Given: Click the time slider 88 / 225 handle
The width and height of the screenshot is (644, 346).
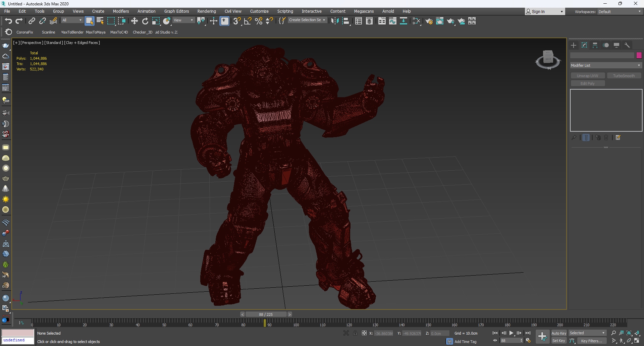Looking at the screenshot, I should point(266,314).
